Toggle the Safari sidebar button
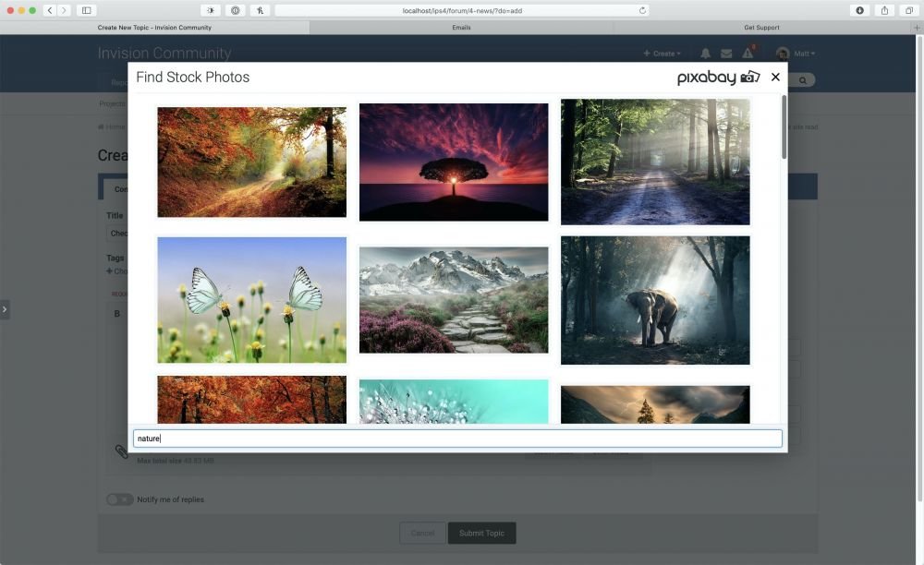924x565 pixels. point(87,10)
